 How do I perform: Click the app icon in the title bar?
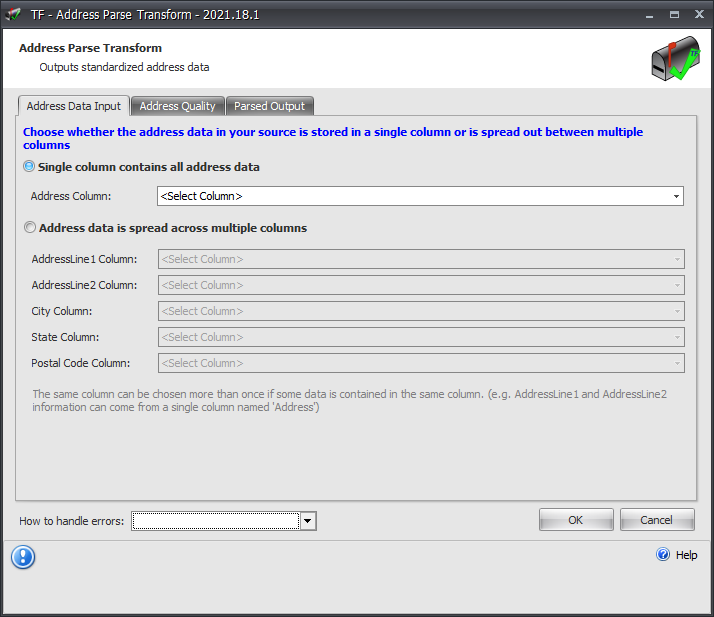(13, 15)
